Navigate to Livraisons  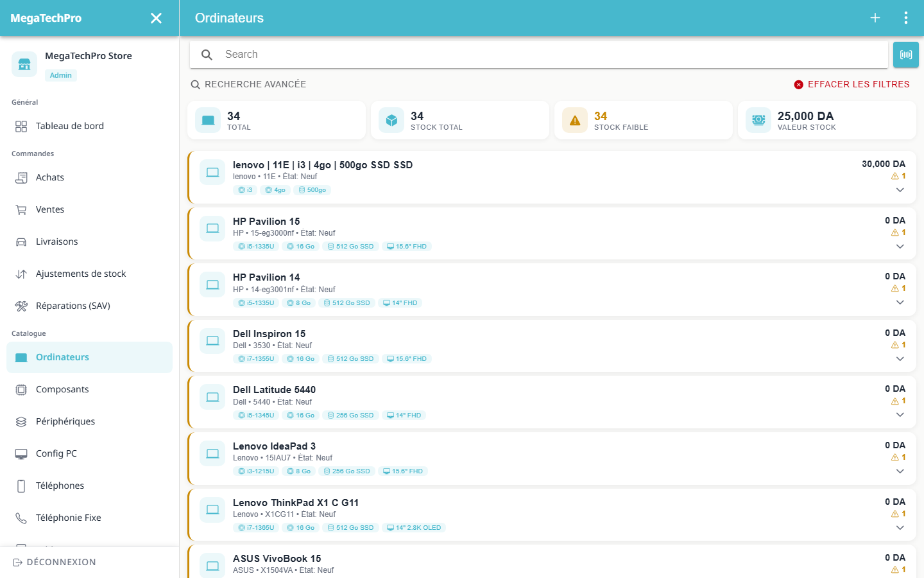click(89, 242)
